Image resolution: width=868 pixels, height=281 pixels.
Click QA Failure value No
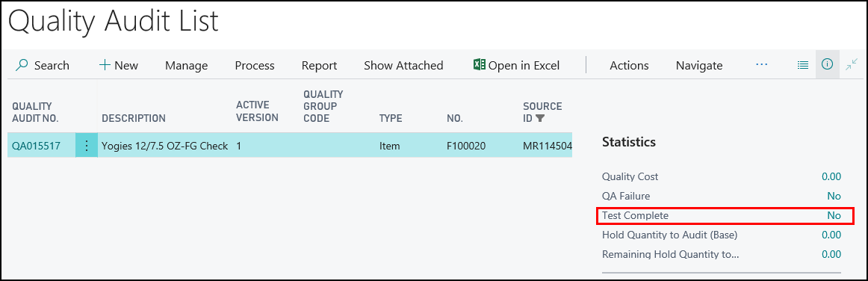pyautogui.click(x=834, y=197)
